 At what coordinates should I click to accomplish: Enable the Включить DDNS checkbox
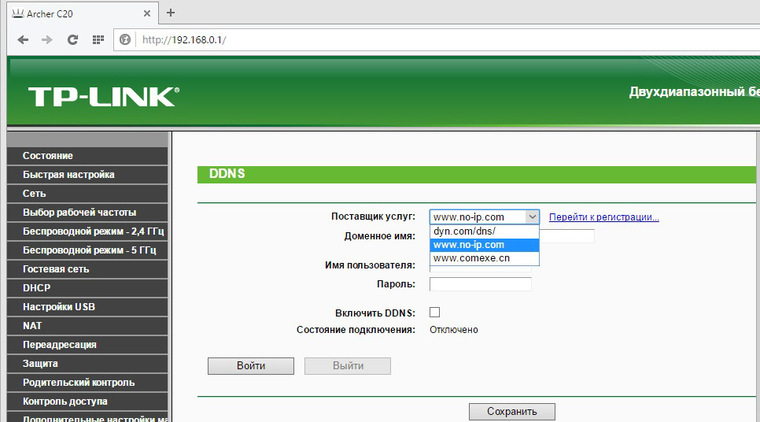tap(435, 313)
